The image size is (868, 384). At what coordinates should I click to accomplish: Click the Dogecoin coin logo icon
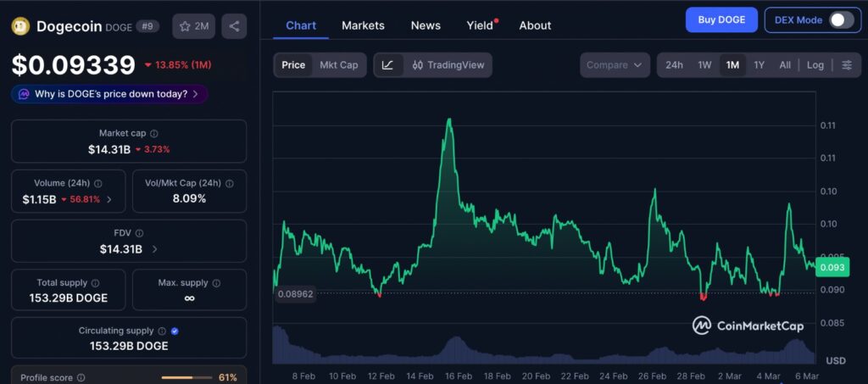20,26
